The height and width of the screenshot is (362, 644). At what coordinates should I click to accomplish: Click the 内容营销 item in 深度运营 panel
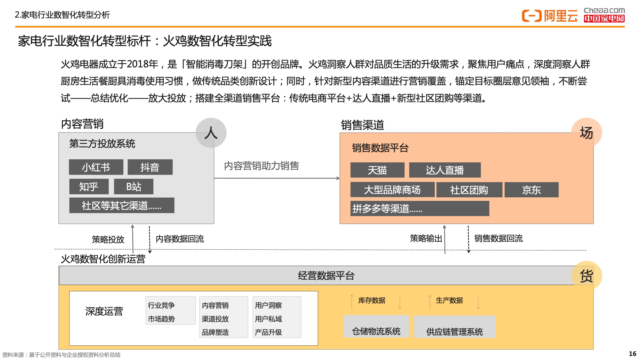(x=215, y=305)
